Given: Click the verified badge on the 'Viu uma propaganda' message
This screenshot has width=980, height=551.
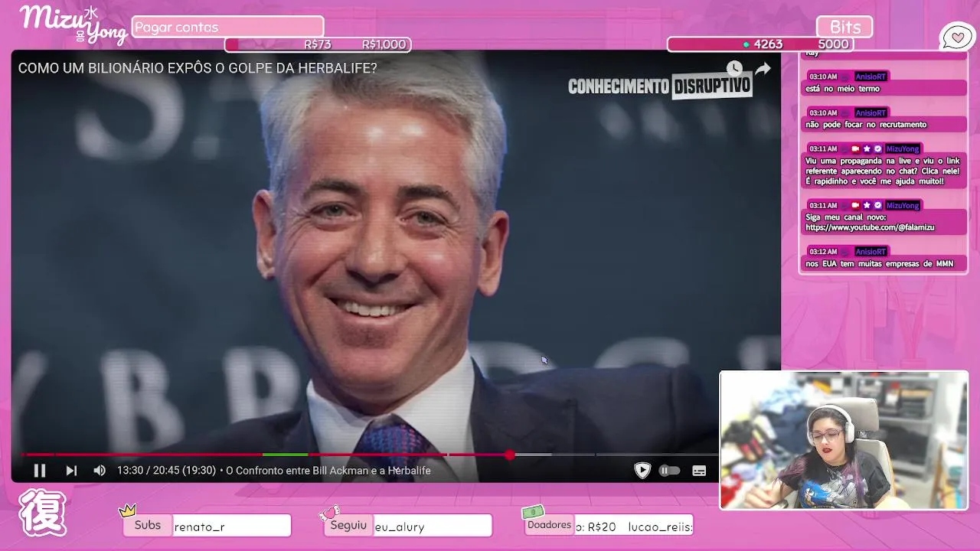Looking at the screenshot, I should [x=877, y=148].
